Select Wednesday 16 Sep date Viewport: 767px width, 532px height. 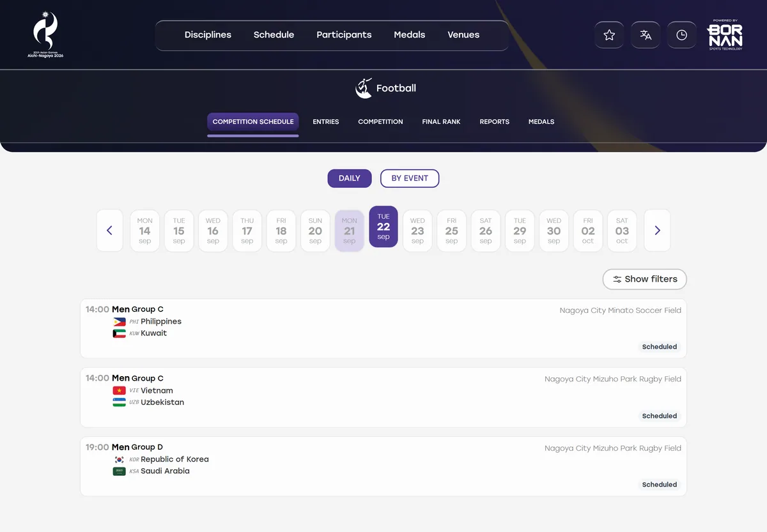tap(213, 231)
